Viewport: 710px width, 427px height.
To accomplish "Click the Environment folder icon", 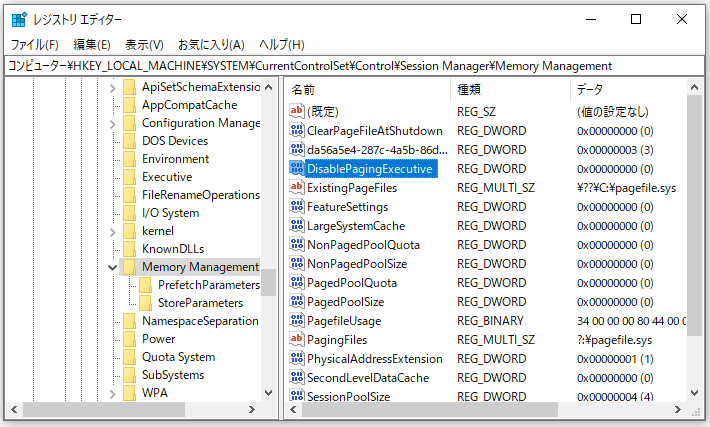I will [130, 159].
